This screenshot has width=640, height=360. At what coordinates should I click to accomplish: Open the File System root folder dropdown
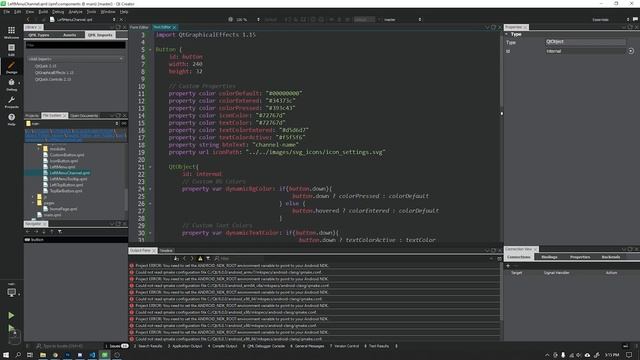72,123
